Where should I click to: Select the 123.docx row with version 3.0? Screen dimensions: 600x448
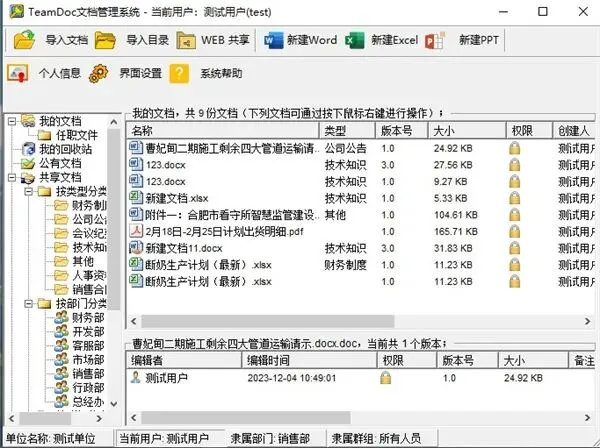pos(361,165)
